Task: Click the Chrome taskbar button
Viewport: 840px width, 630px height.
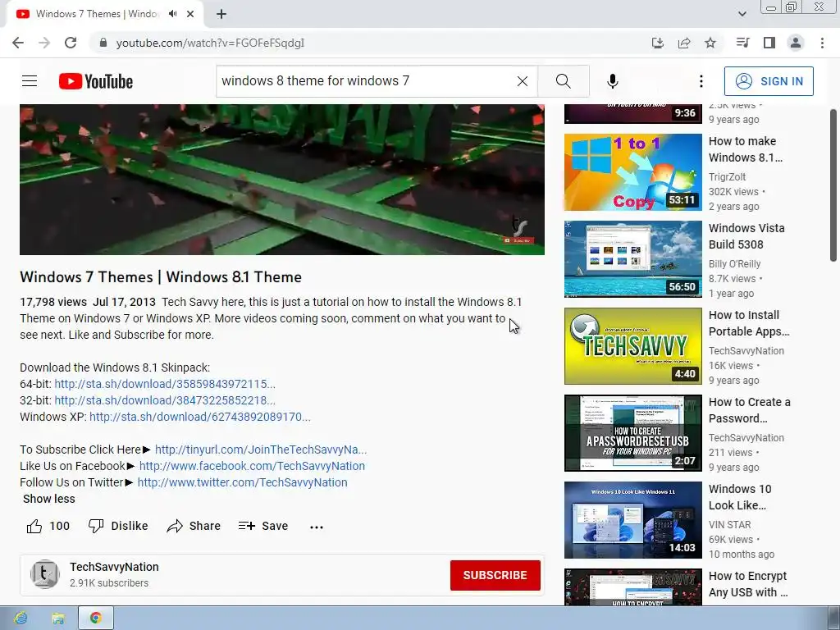Action: (96, 619)
